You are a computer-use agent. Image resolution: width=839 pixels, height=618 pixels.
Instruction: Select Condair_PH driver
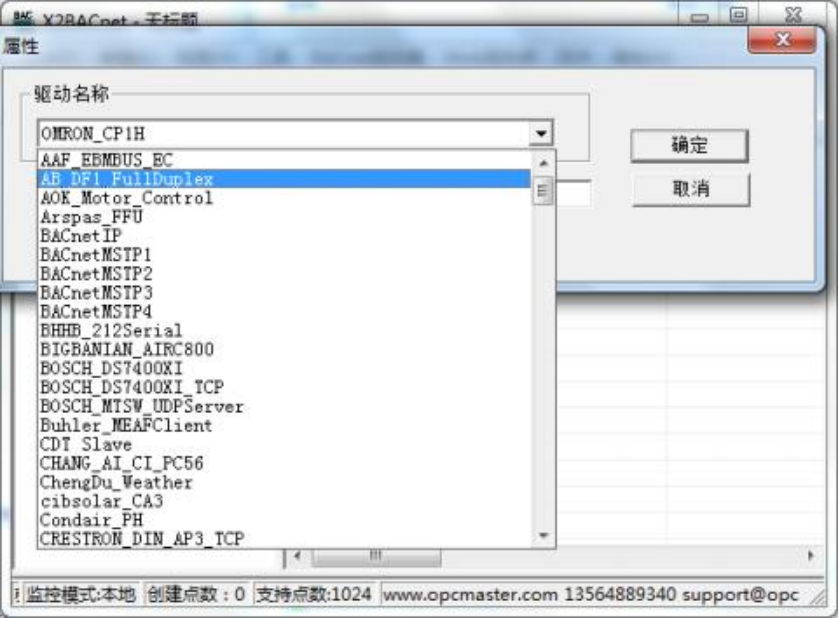coord(284,520)
